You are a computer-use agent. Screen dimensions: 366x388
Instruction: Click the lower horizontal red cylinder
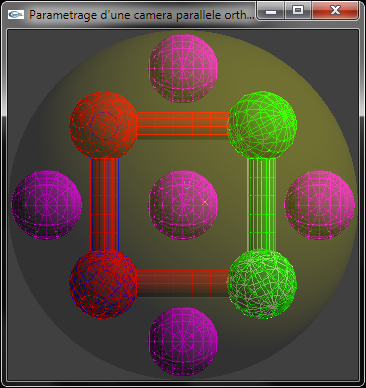coord(183,283)
